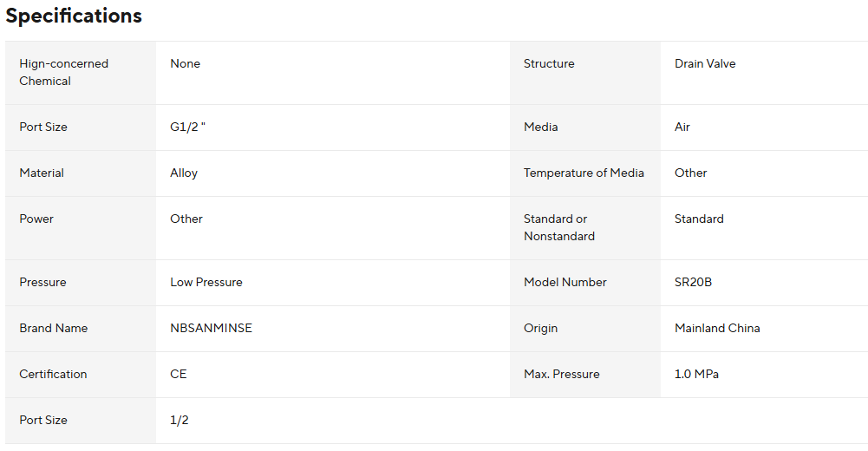Viewport: 868px width, 451px height.
Task: Select the Temperature of Media label
Action: point(584,173)
